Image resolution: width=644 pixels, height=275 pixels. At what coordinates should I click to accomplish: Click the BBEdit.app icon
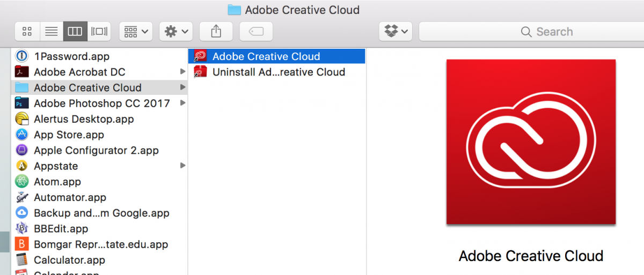[x=22, y=228]
